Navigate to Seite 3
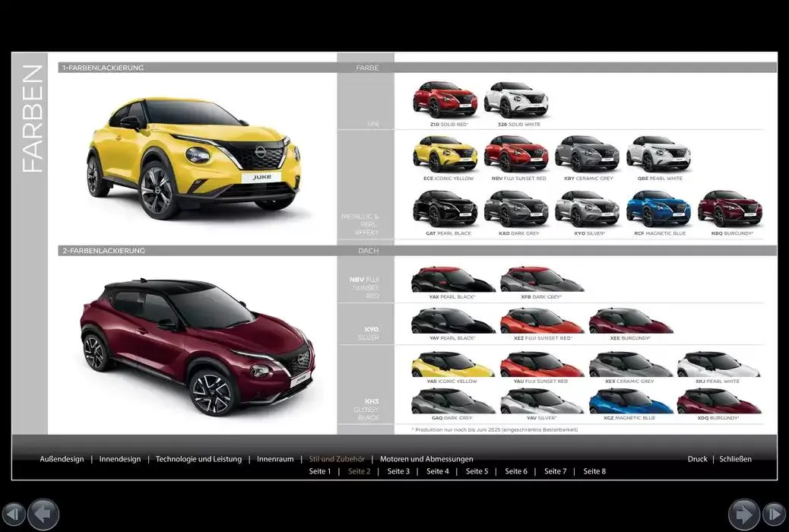The image size is (789, 532). (x=398, y=471)
